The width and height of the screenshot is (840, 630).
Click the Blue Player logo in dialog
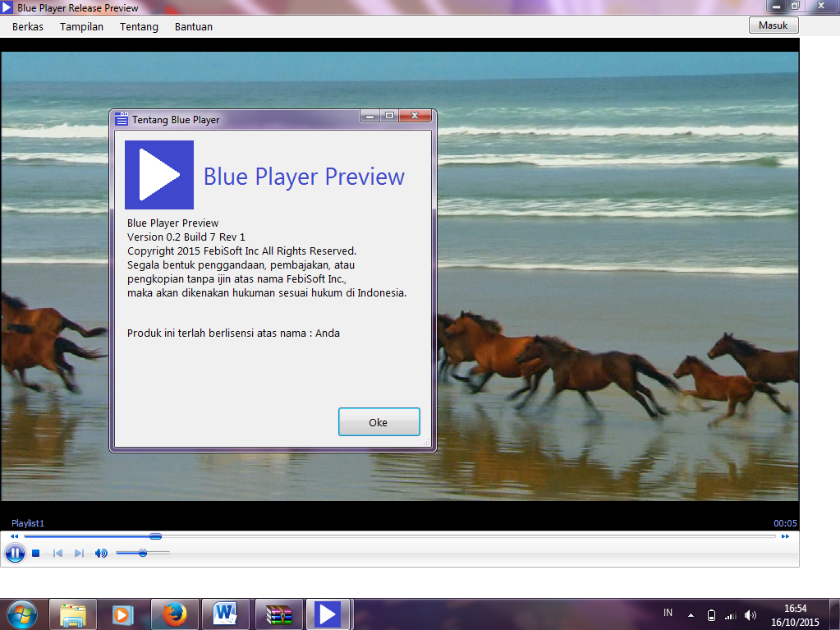(x=159, y=175)
